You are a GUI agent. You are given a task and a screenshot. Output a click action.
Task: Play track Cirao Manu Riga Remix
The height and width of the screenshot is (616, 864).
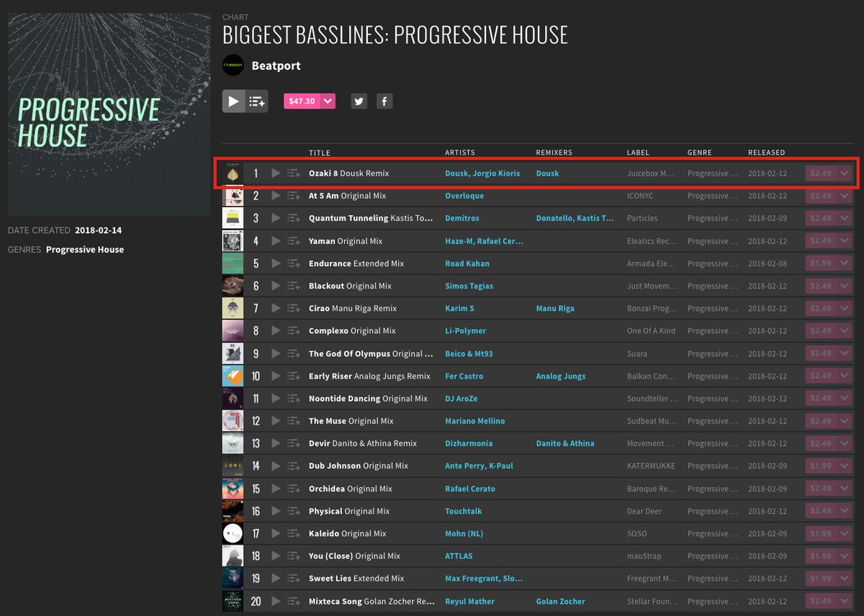(x=276, y=308)
